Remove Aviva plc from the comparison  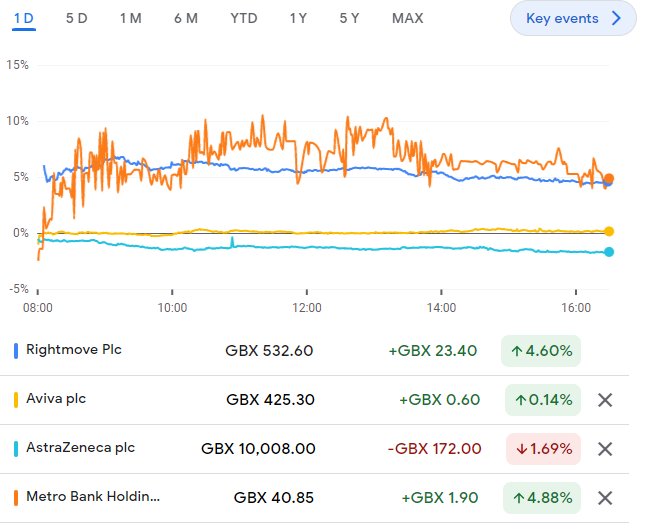click(605, 400)
